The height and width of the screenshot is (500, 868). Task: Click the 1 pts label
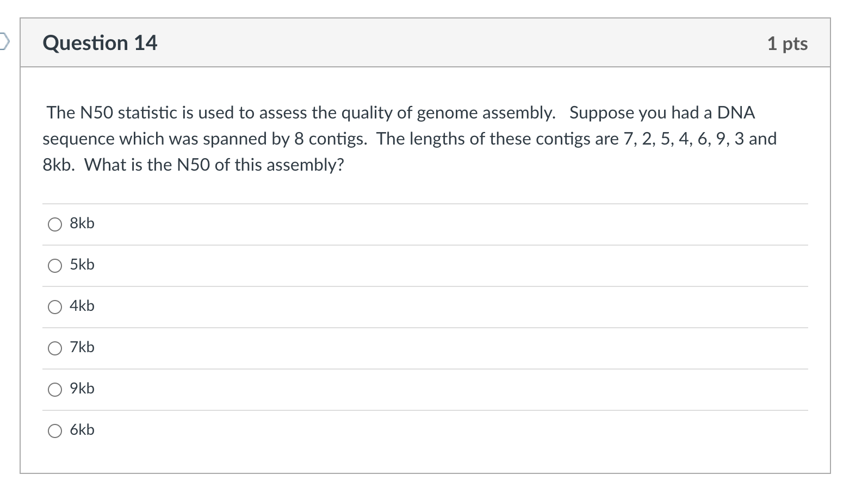(786, 43)
